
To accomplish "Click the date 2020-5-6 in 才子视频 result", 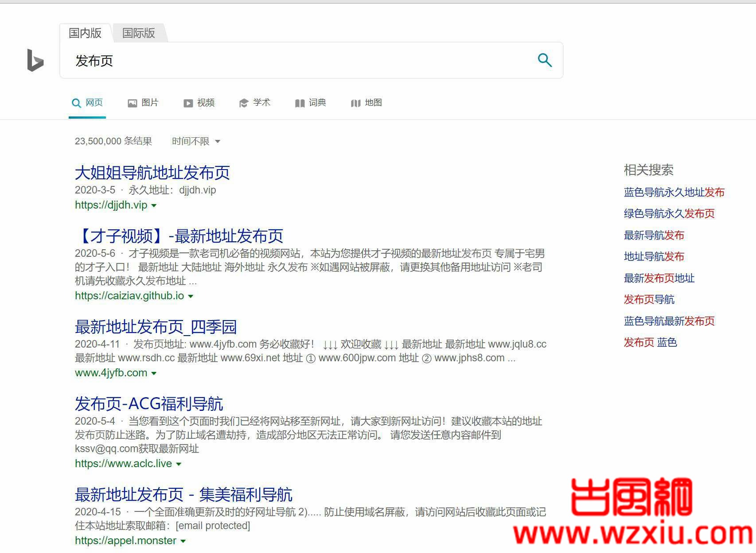I will [95, 253].
